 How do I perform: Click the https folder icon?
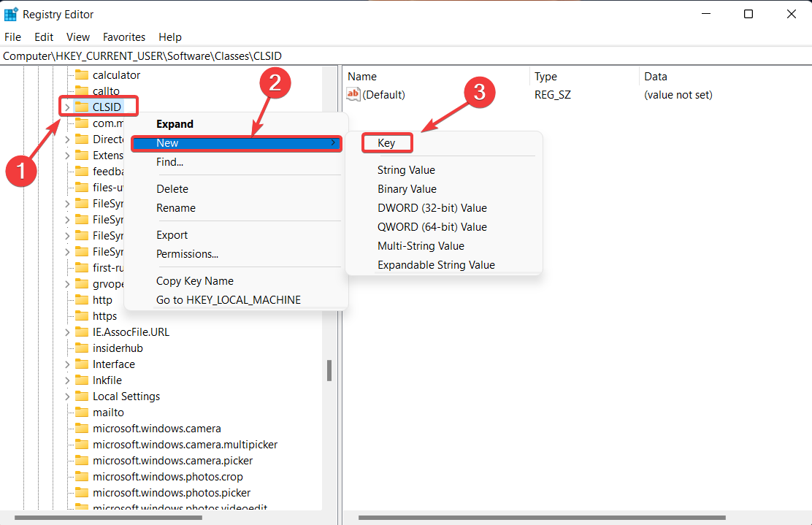[82, 316]
